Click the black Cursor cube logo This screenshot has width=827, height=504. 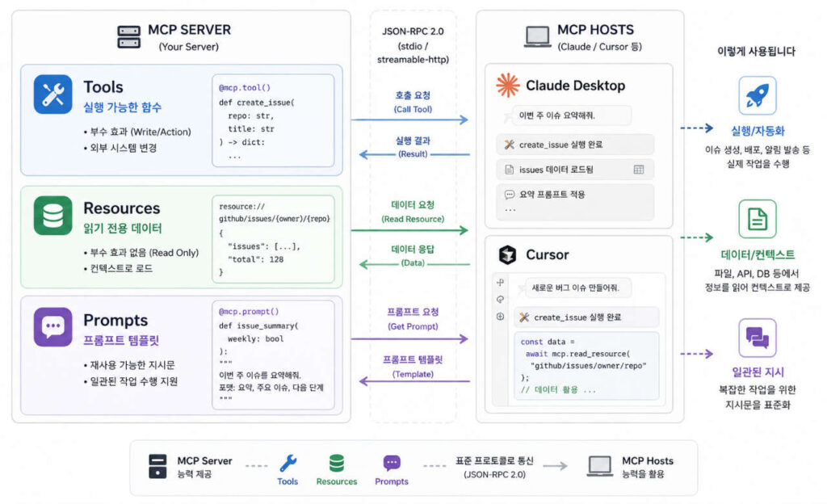pos(507,254)
